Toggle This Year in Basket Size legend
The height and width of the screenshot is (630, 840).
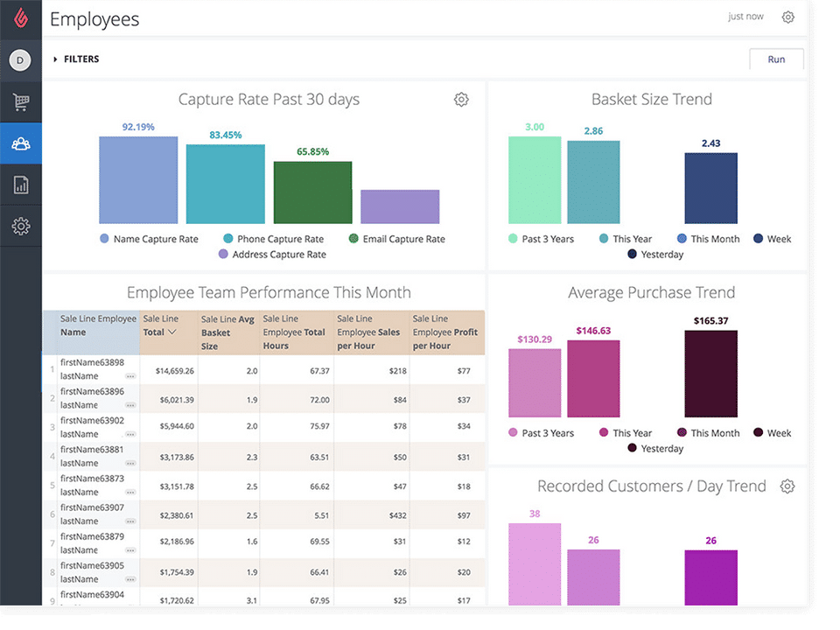626,239
